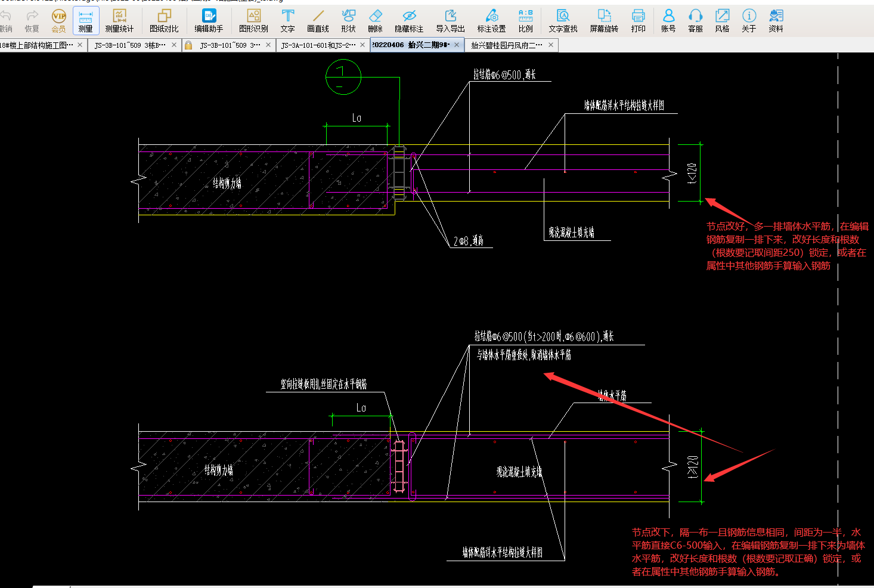Open 标注设置 annotation settings
This screenshot has height=588, width=874.
491,21
